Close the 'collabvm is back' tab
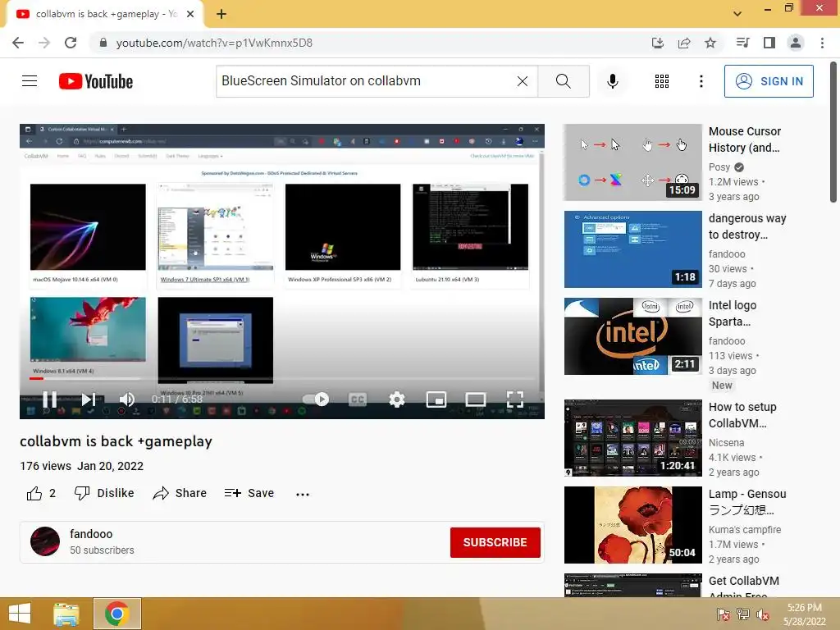This screenshot has width=840, height=630. [190, 14]
